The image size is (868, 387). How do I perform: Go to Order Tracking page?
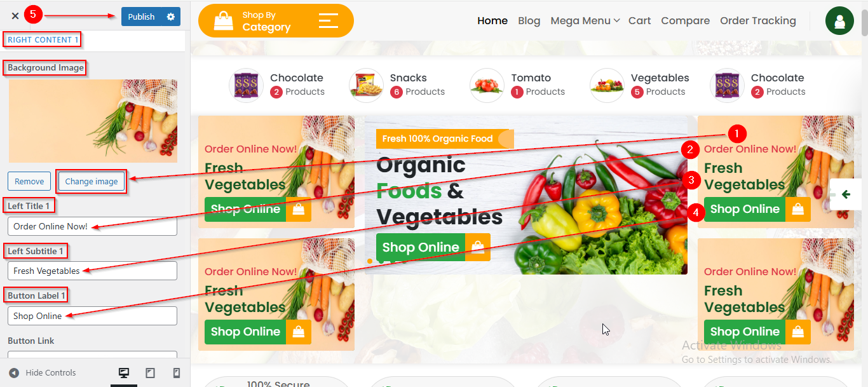click(x=758, y=21)
